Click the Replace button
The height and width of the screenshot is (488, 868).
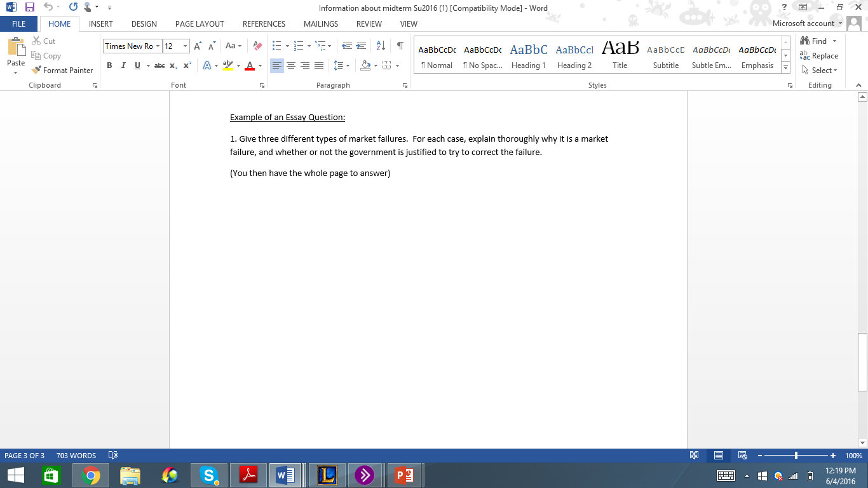820,56
